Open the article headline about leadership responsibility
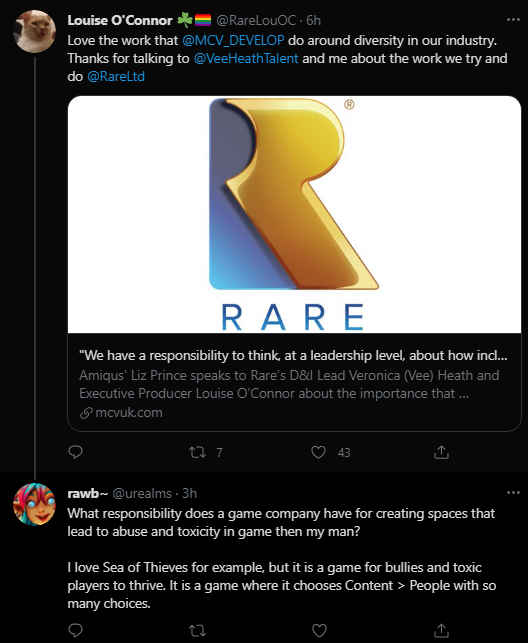 point(294,355)
